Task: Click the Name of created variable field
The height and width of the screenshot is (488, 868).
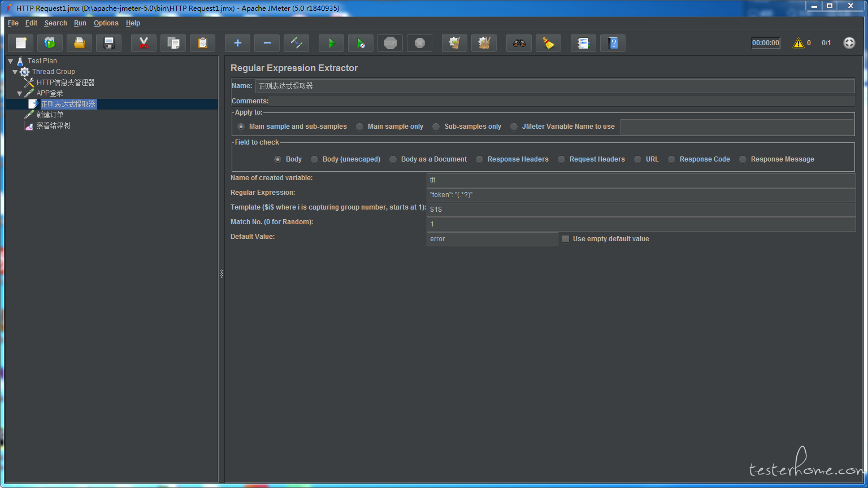Action: click(641, 180)
